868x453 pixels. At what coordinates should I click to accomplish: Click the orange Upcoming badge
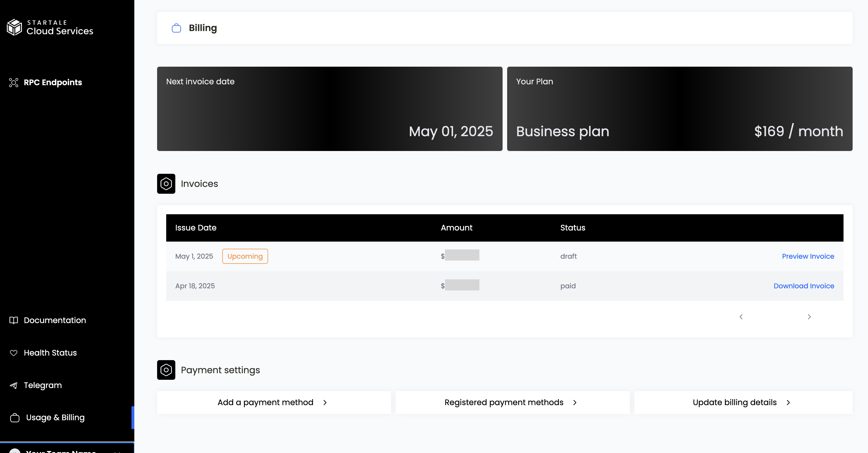tap(245, 256)
